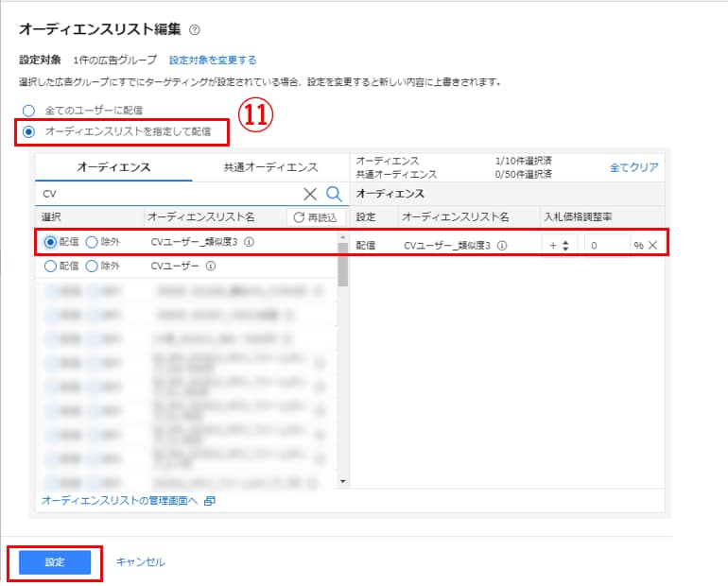Click the 再読込 reload button
728x586 pixels.
click(314, 217)
